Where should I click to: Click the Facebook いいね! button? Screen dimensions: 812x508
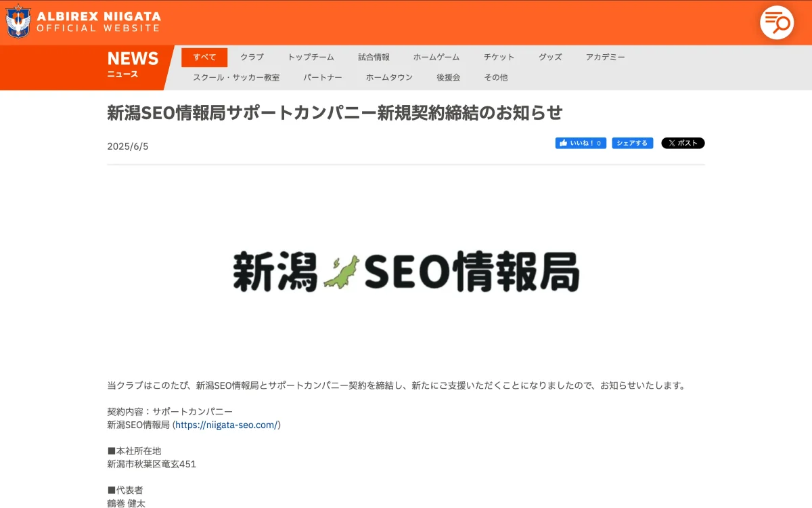581,143
